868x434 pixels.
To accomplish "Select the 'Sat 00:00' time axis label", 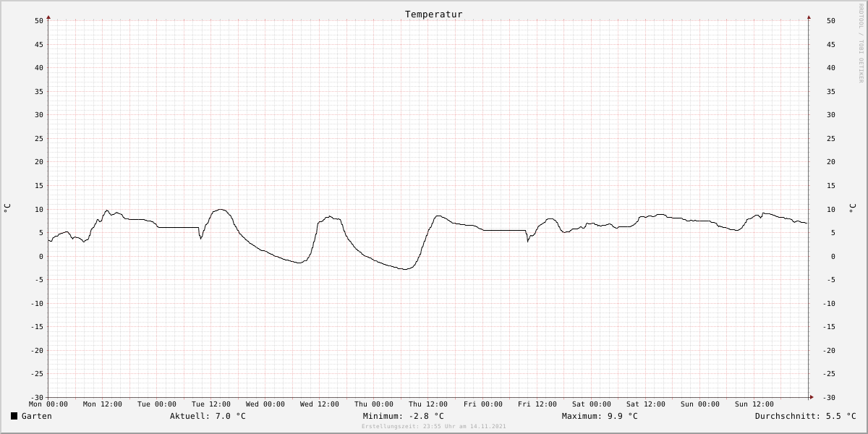I will 592,404.
